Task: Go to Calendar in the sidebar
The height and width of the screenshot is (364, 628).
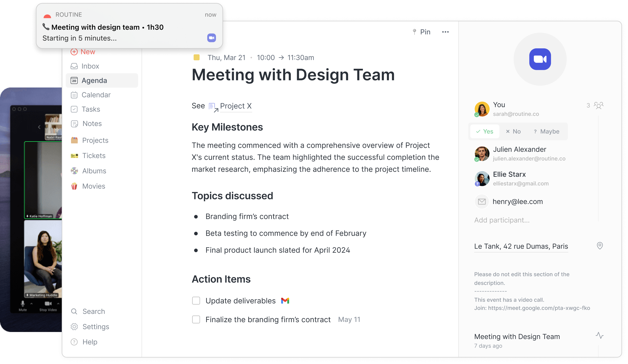Action: click(96, 95)
